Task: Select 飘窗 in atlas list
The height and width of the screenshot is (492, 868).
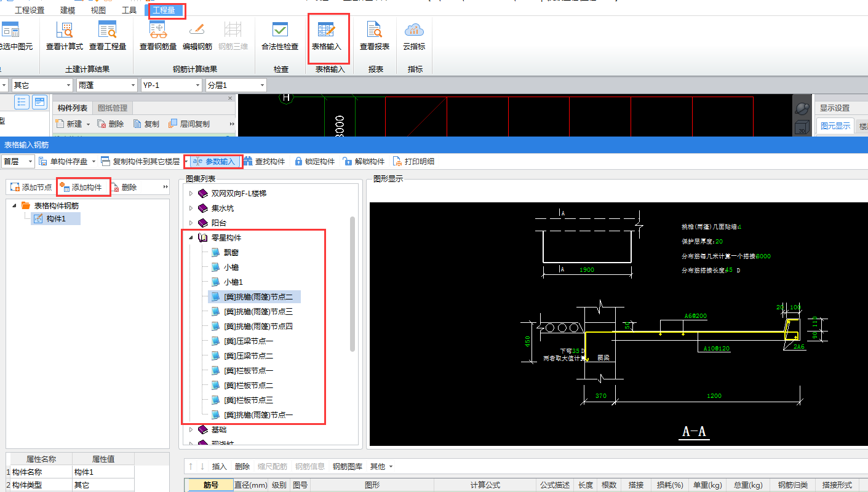Action: coord(231,252)
